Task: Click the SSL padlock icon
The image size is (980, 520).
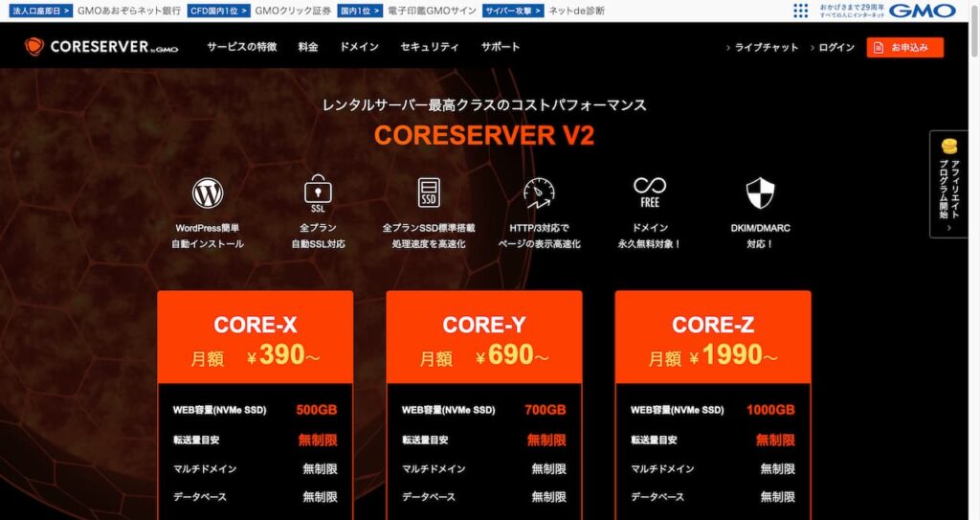Action: (318, 193)
